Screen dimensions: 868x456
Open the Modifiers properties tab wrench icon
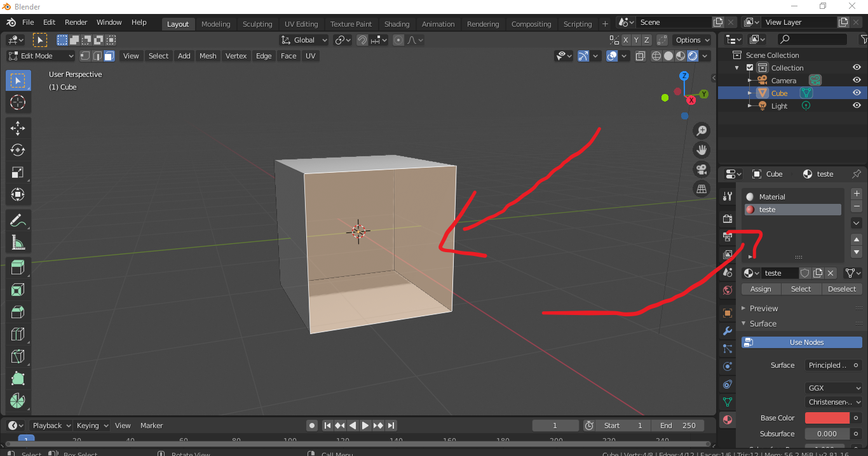pyautogui.click(x=728, y=331)
